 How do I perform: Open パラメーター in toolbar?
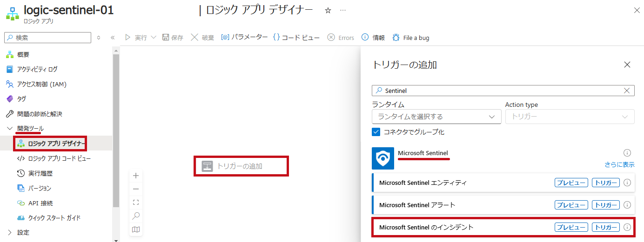[x=244, y=37]
